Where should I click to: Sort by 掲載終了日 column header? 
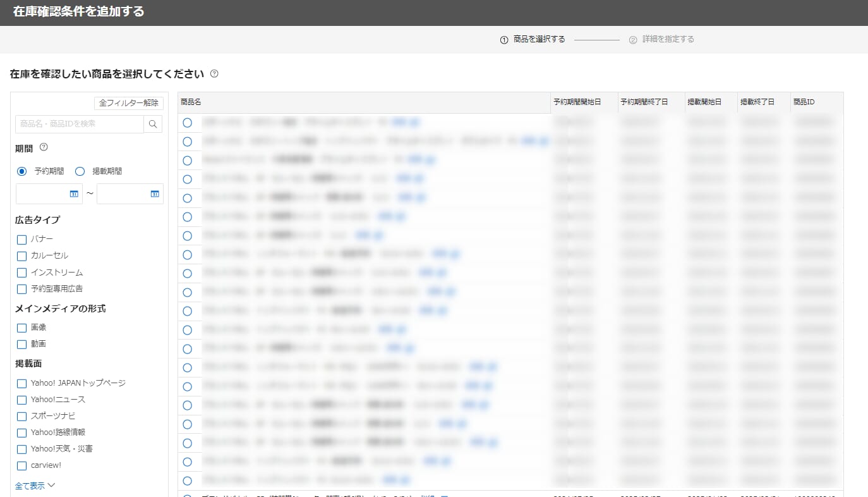click(x=764, y=102)
